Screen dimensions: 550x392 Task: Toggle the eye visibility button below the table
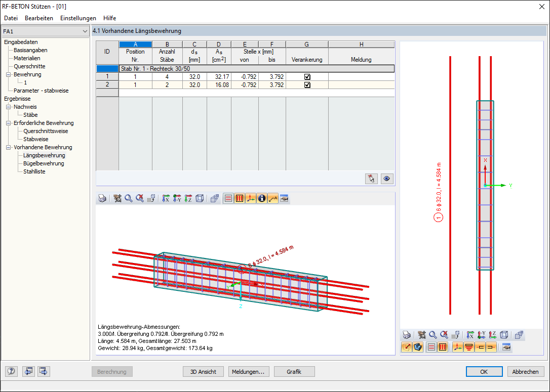pos(387,179)
